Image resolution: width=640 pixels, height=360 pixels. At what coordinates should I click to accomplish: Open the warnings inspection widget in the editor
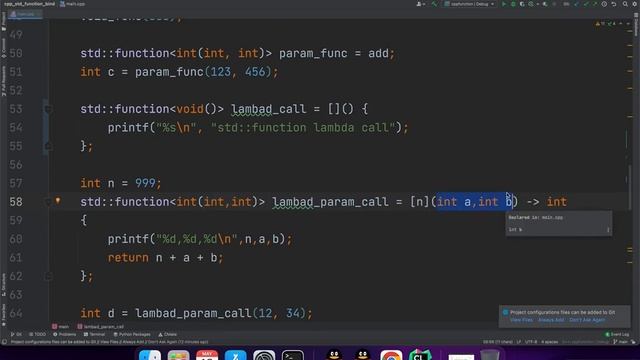[x=606, y=24]
